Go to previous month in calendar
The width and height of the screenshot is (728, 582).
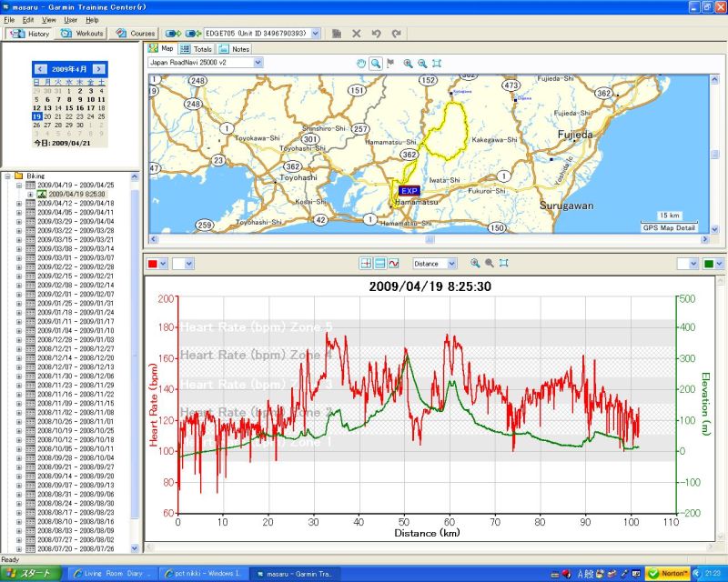click(x=40, y=69)
